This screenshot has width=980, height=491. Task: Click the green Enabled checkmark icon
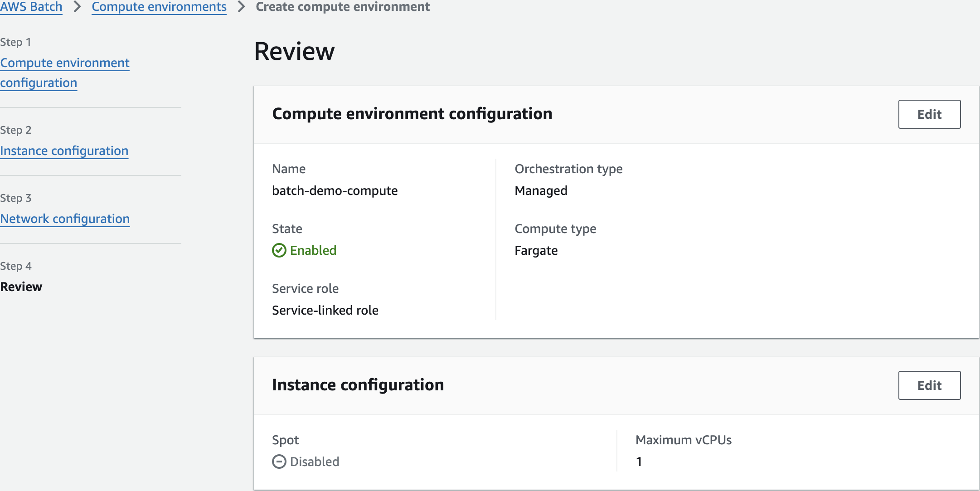coord(279,250)
